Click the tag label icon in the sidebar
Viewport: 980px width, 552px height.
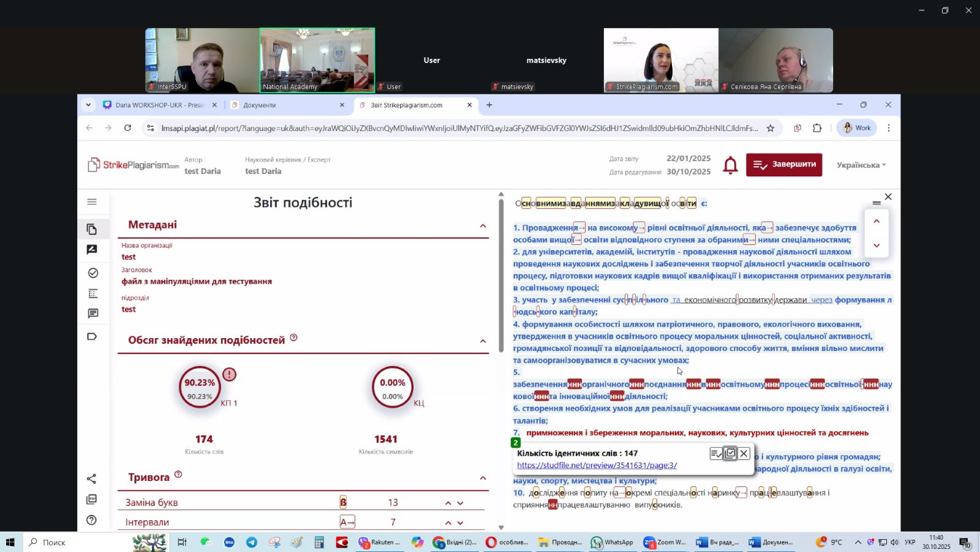(92, 336)
